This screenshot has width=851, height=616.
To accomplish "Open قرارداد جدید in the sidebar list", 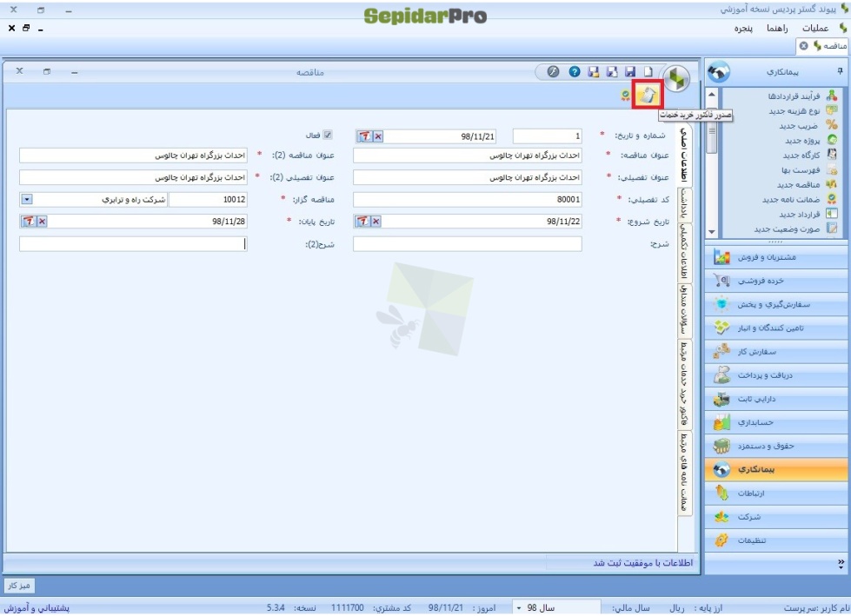I will 808,215.
